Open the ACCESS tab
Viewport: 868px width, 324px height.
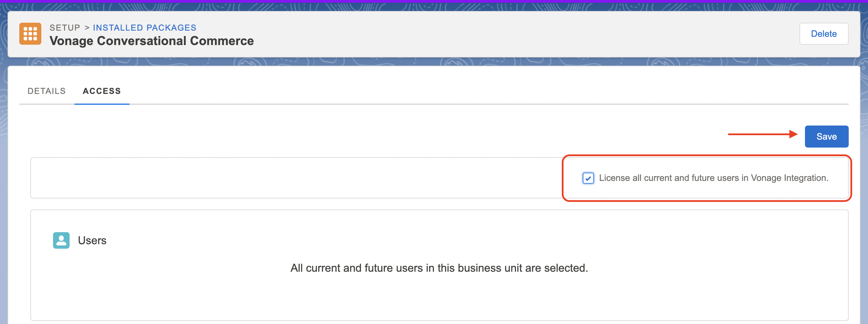pos(102,91)
